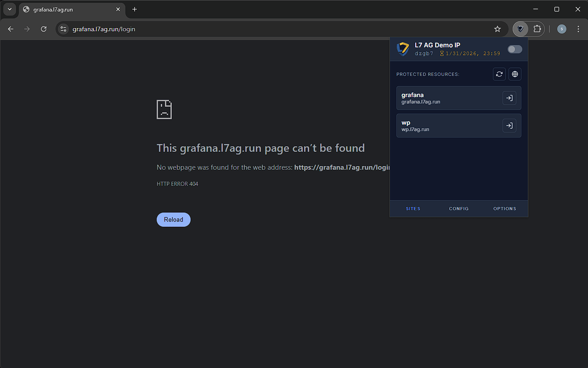Click the login arrow for grafana resource
The width and height of the screenshot is (588, 368).
coord(509,98)
